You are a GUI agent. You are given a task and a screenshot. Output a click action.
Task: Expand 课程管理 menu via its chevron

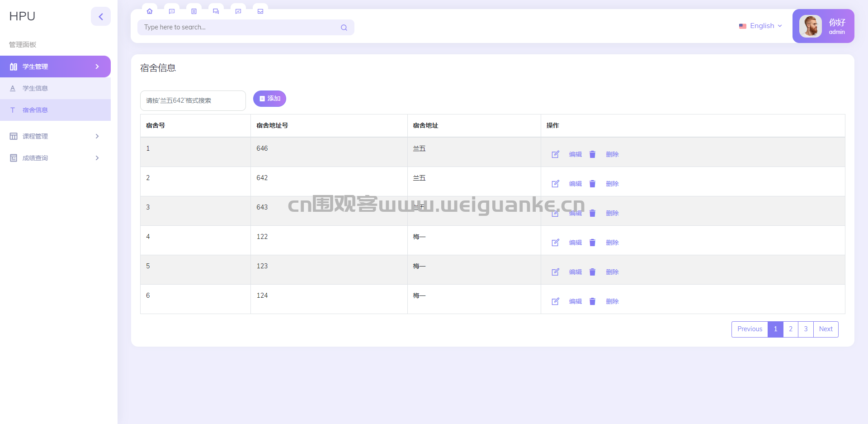97,136
